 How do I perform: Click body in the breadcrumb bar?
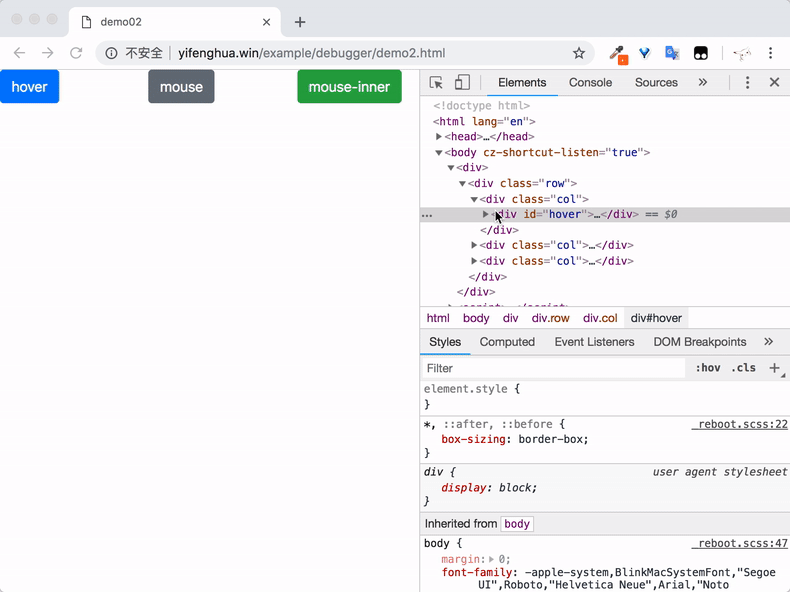(x=476, y=318)
